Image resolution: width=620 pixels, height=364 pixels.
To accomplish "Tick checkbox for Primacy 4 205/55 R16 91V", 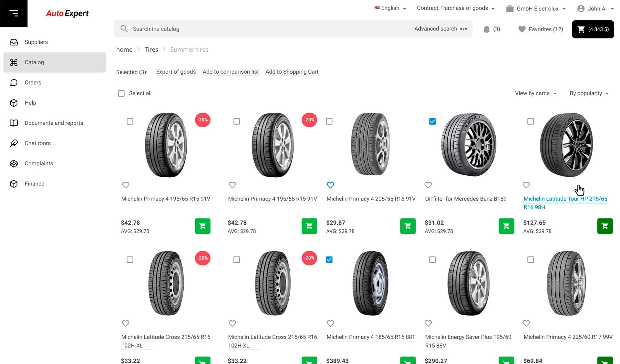I will 329,121.
